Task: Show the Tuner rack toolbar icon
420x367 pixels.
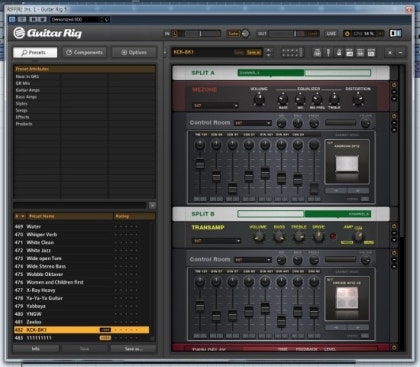Action: (328, 52)
